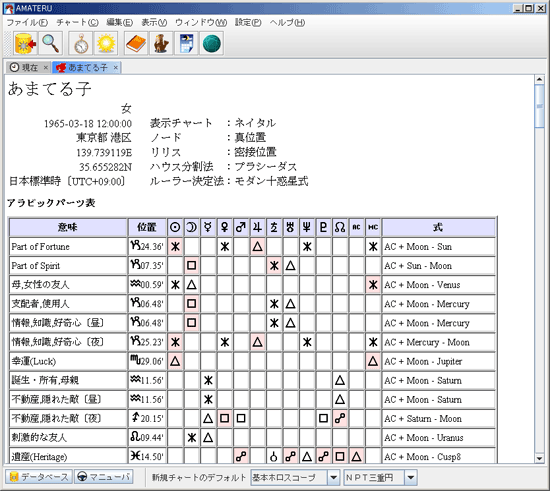The width and height of the screenshot is (550, 491).
Task: Open the チャート menu
Action: [77, 23]
